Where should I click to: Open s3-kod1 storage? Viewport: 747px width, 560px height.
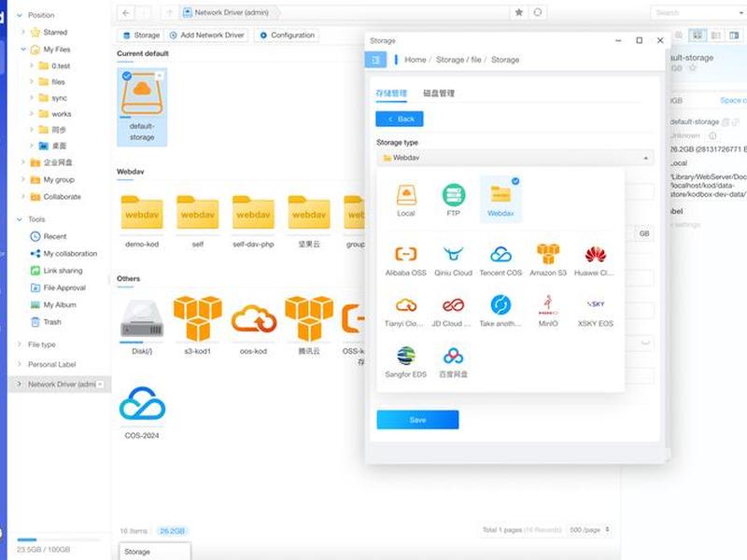coord(197,325)
